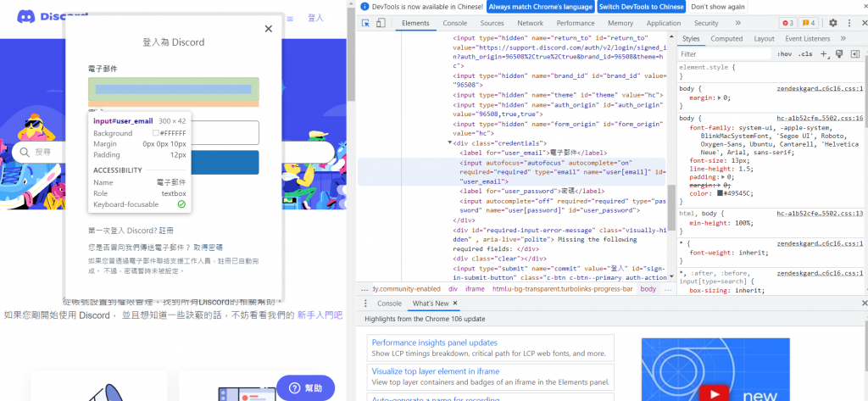The height and width of the screenshot is (401, 868).
Task: Expand right breadcrumb ellipsis after body
Action: point(668,288)
